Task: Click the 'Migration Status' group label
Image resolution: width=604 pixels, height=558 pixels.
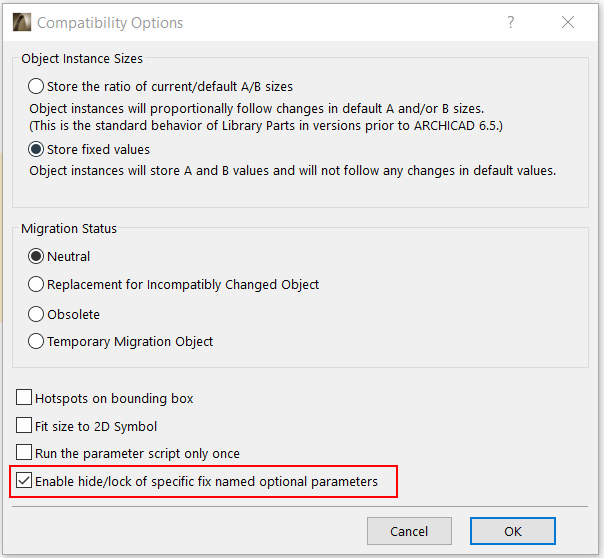Action: (69, 228)
